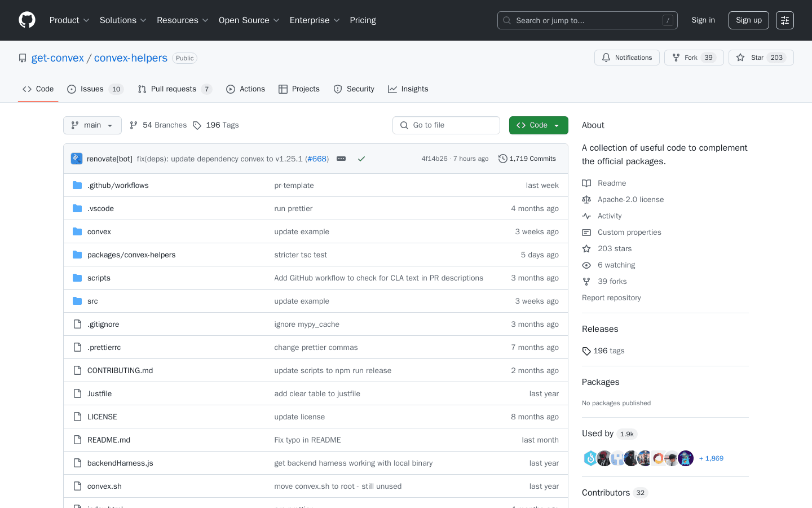Open the packages/convex-helpers folder
Screen dimensions: 812x508
131,255
